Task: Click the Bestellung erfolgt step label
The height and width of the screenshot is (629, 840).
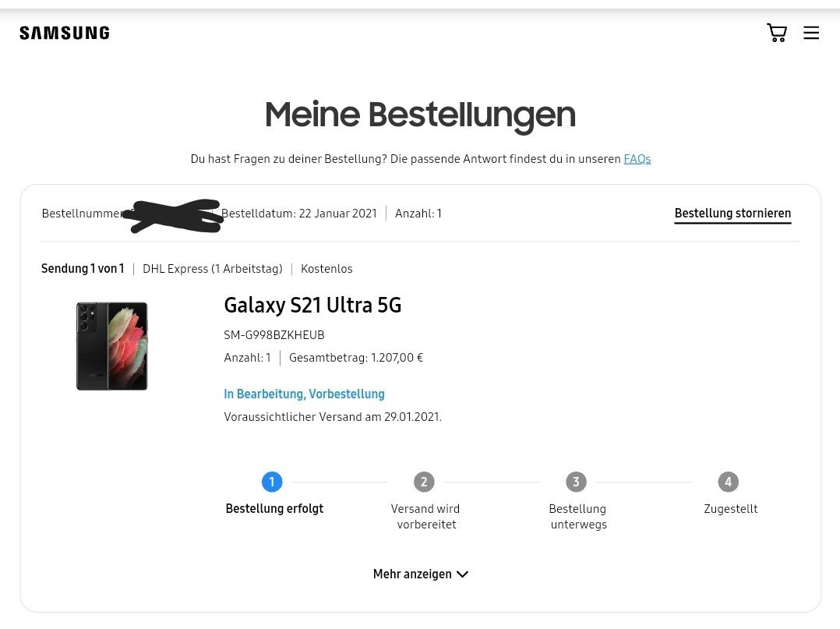Action: 274,508
